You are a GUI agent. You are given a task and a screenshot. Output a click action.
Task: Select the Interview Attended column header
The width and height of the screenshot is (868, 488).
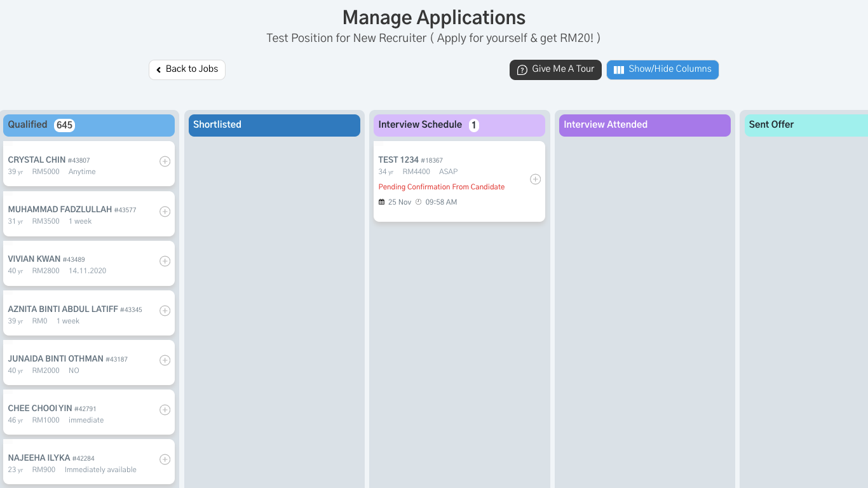(645, 125)
